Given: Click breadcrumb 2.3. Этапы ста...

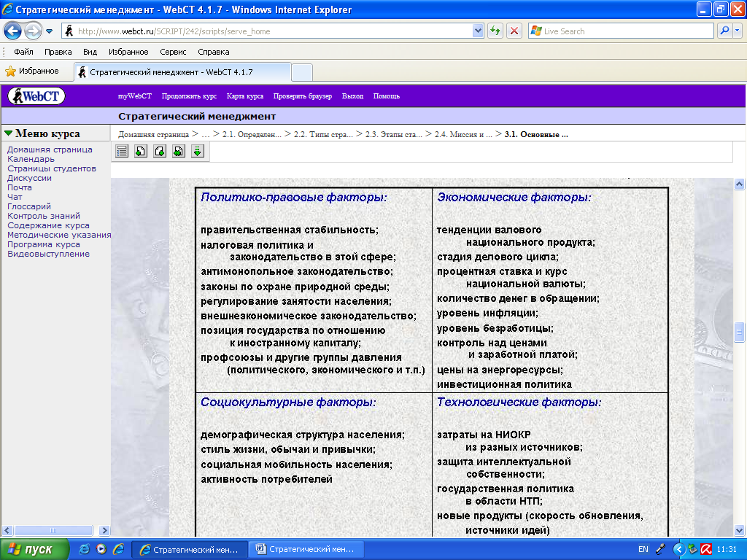Looking at the screenshot, I should click(x=393, y=135).
